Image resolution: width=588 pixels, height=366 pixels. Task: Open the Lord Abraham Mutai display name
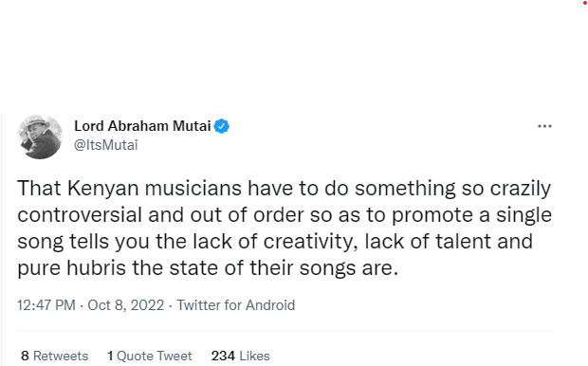point(142,126)
